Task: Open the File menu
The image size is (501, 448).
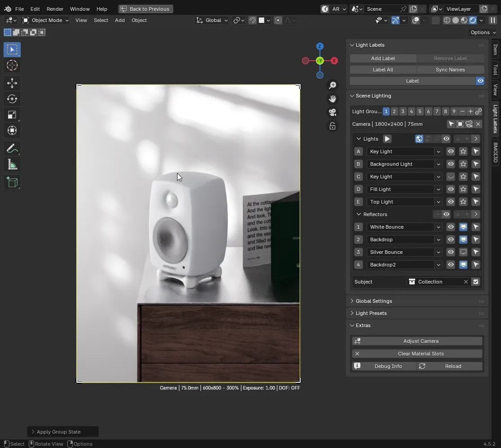Action: (19, 9)
